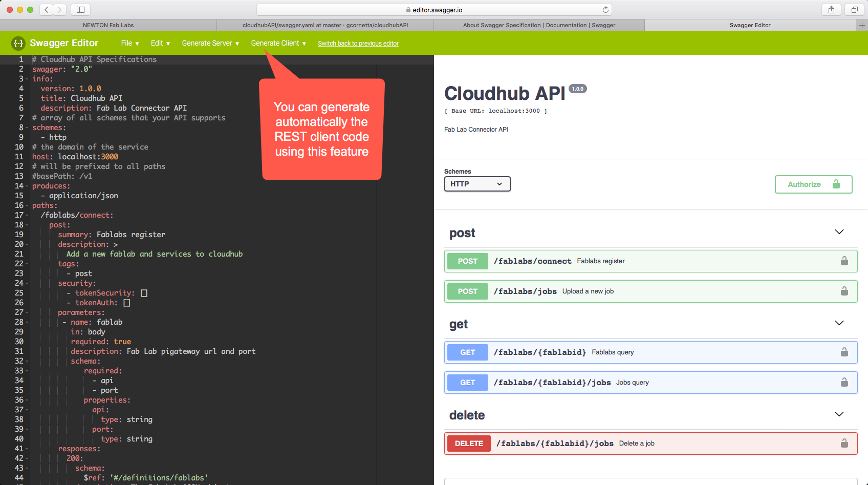Viewport: 868px width, 485px height.
Task: Click lock icon on DELETE /fablabs/{fablabid}/jobs row
Action: pos(844,444)
